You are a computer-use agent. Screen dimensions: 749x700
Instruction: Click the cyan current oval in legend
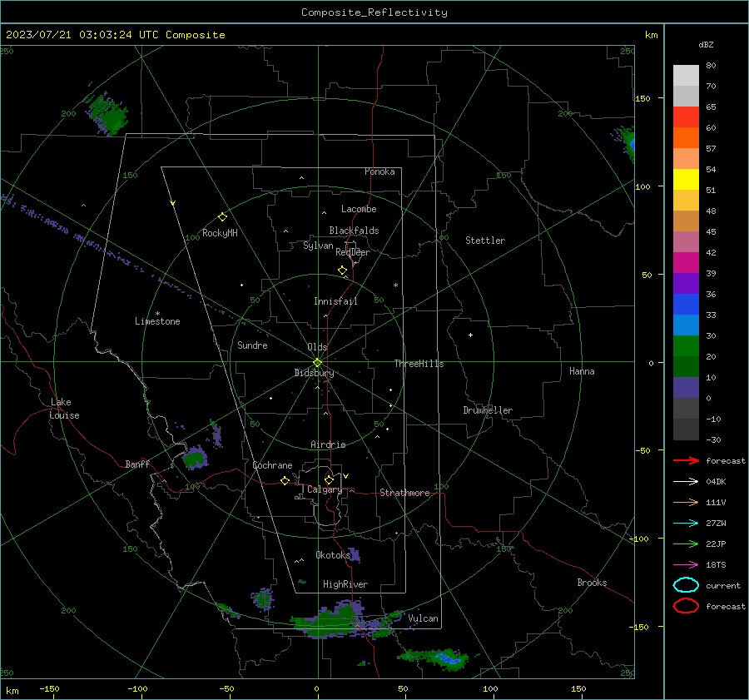pyautogui.click(x=686, y=585)
